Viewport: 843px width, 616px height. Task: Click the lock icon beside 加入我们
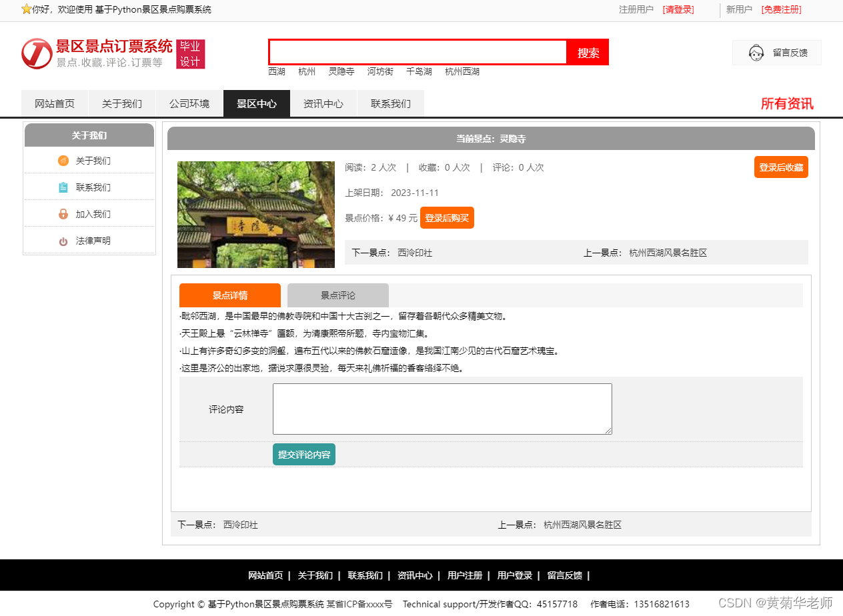[63, 213]
